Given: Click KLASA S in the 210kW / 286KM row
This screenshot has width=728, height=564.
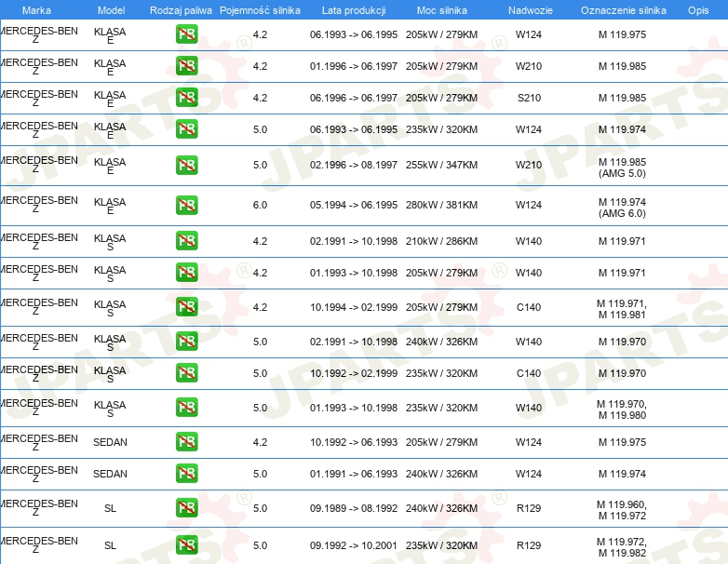Looking at the screenshot, I should tap(110, 242).
